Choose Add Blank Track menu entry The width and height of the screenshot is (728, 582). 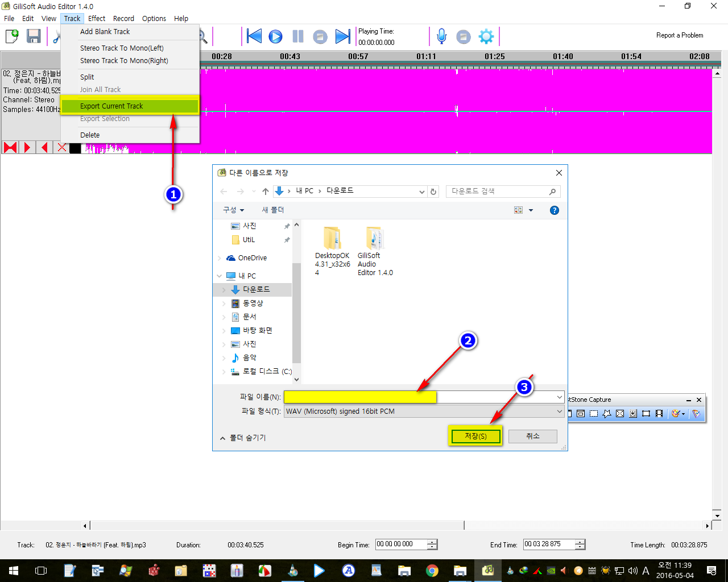(x=130, y=32)
